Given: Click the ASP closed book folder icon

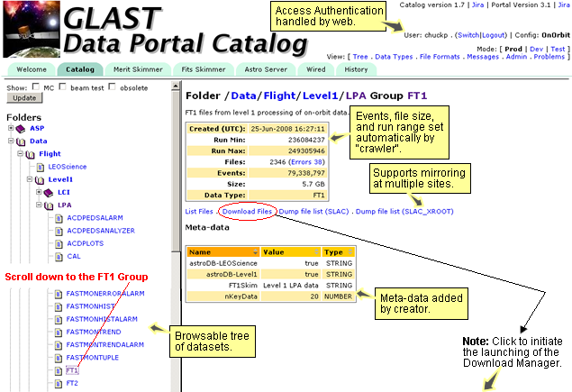Looking at the screenshot, I should pos(21,129).
